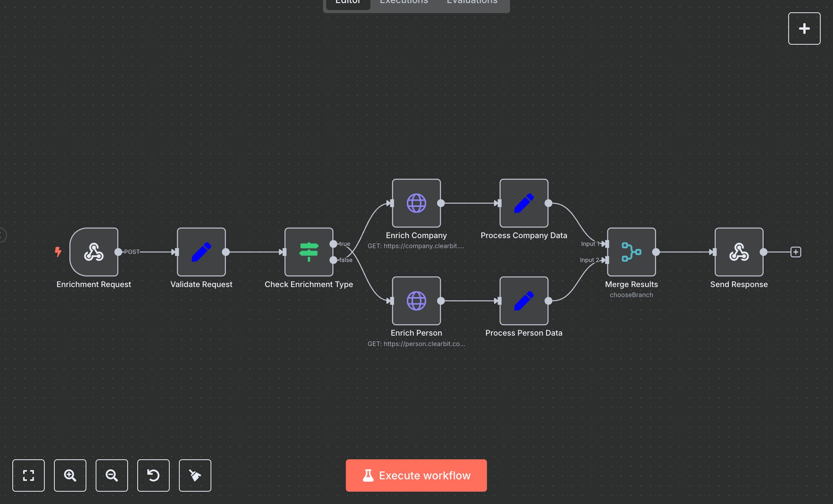
Task: Click the plus connector after Send Response
Action: (x=795, y=252)
